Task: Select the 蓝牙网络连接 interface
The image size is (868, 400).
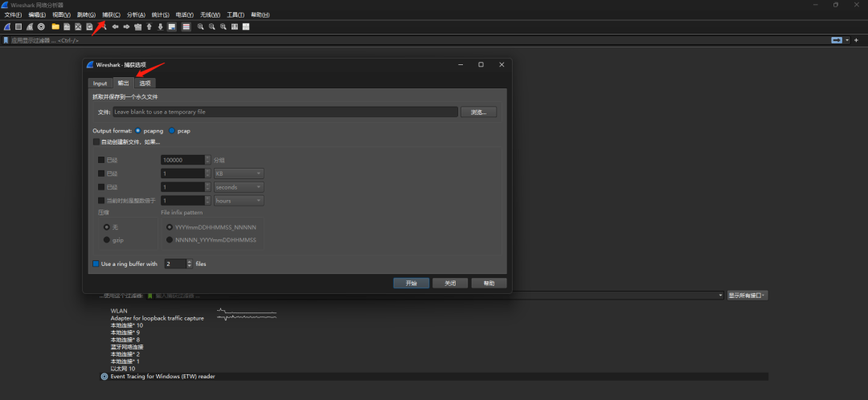Action: (127, 347)
